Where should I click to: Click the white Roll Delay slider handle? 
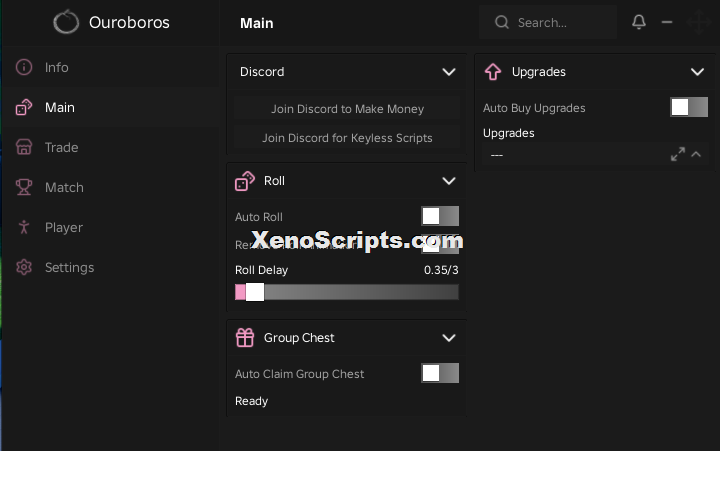click(x=255, y=292)
